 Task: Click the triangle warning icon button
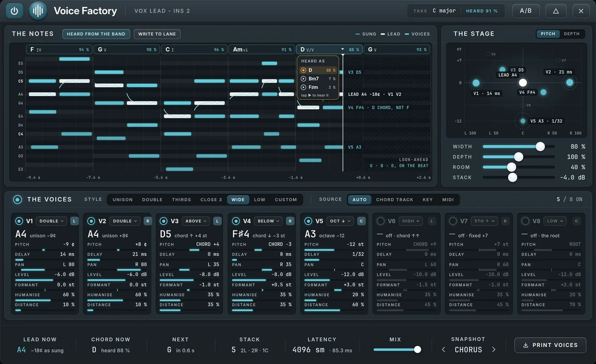[x=556, y=11]
